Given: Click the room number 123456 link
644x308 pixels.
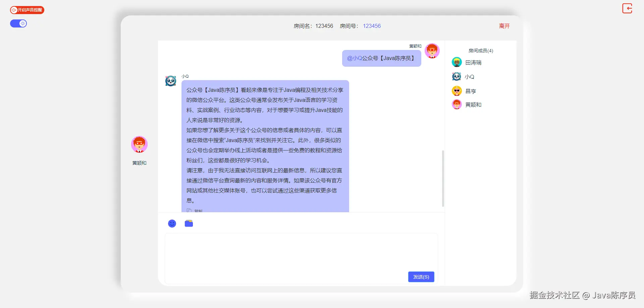Looking at the screenshot, I should 372,26.
